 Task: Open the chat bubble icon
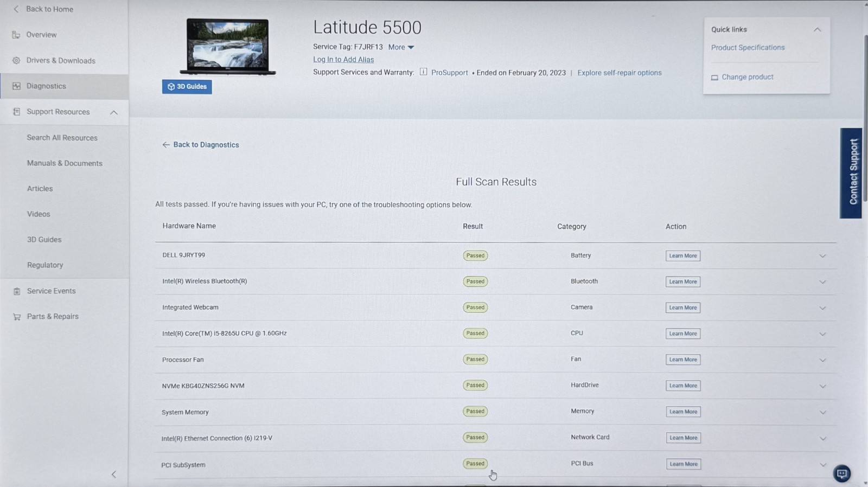click(x=842, y=473)
